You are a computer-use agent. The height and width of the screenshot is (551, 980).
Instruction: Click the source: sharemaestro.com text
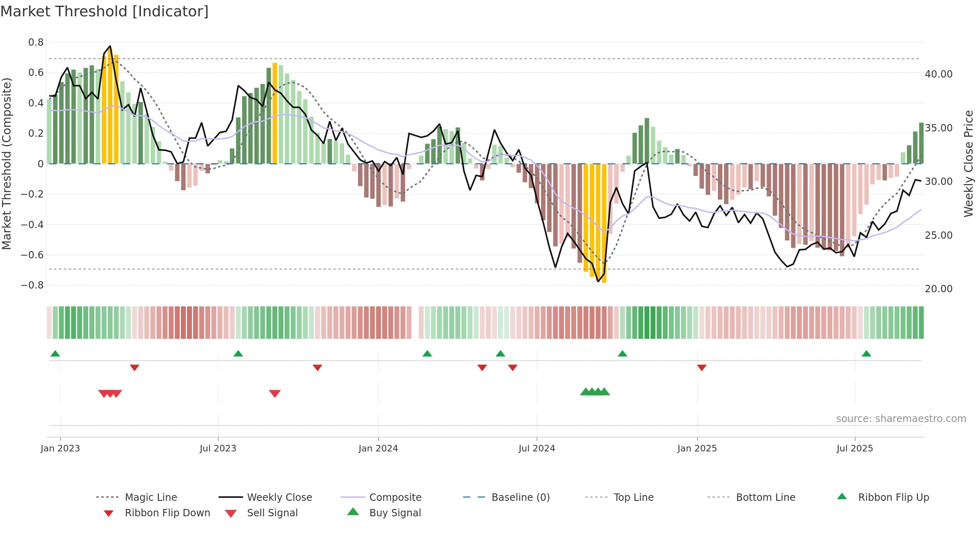pyautogui.click(x=901, y=419)
